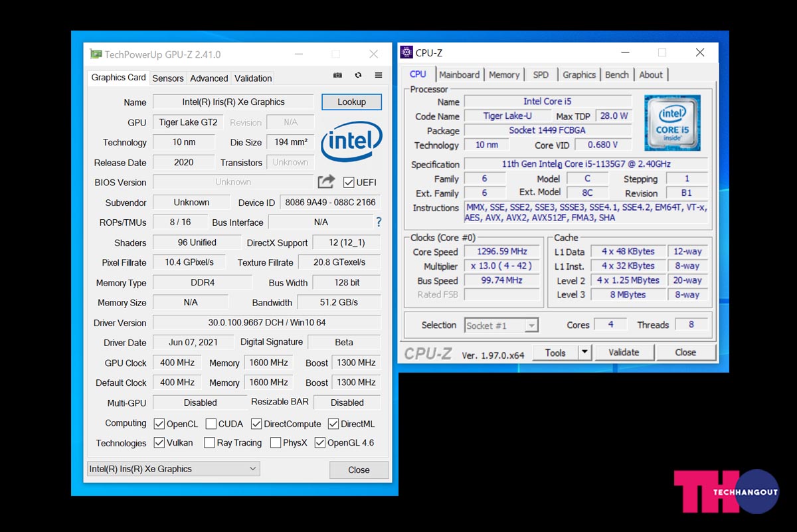The height and width of the screenshot is (532, 797).
Task: Click the Device ID field
Action: tap(330, 203)
